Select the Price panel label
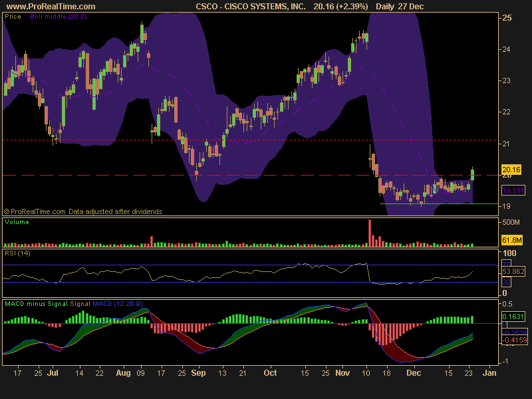 (13, 17)
